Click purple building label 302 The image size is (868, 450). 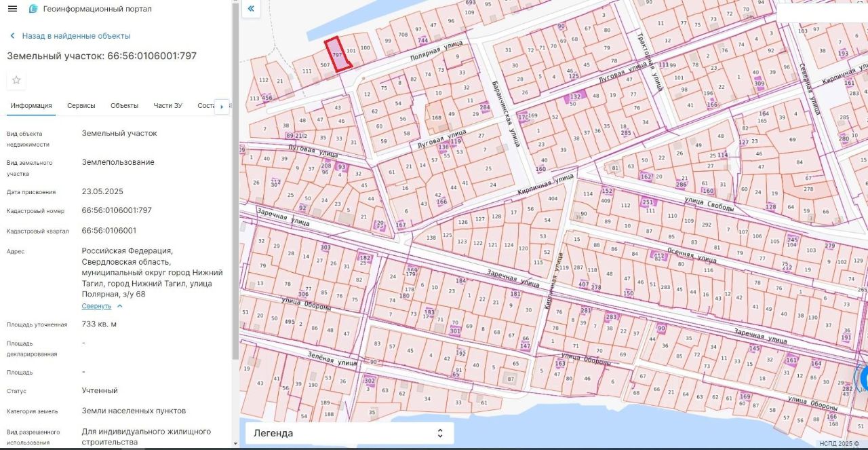pos(369,381)
